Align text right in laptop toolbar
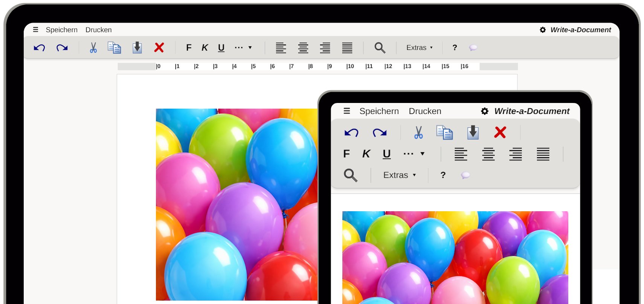Image resolution: width=644 pixels, height=304 pixels. coord(325,48)
